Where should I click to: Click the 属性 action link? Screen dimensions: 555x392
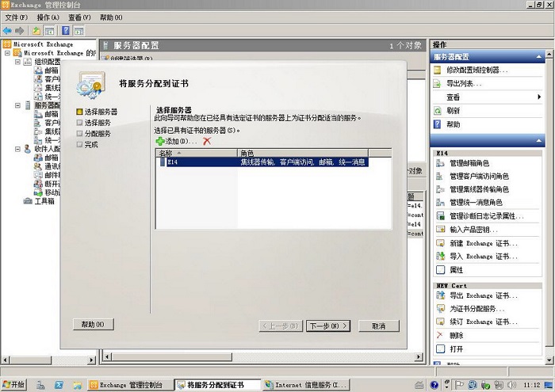pos(456,270)
